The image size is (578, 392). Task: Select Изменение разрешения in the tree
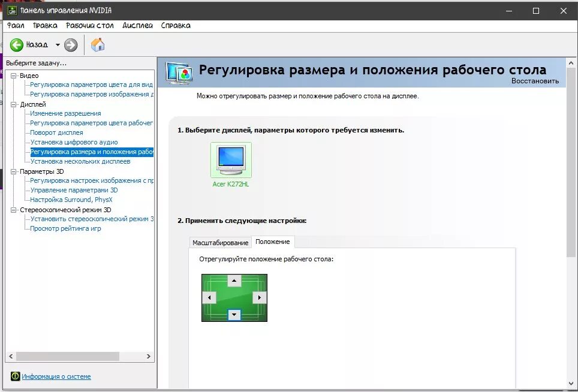click(x=65, y=113)
